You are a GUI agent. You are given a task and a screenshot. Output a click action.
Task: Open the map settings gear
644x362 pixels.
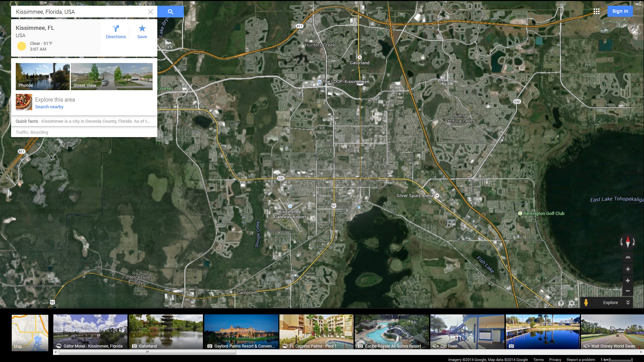(572, 303)
